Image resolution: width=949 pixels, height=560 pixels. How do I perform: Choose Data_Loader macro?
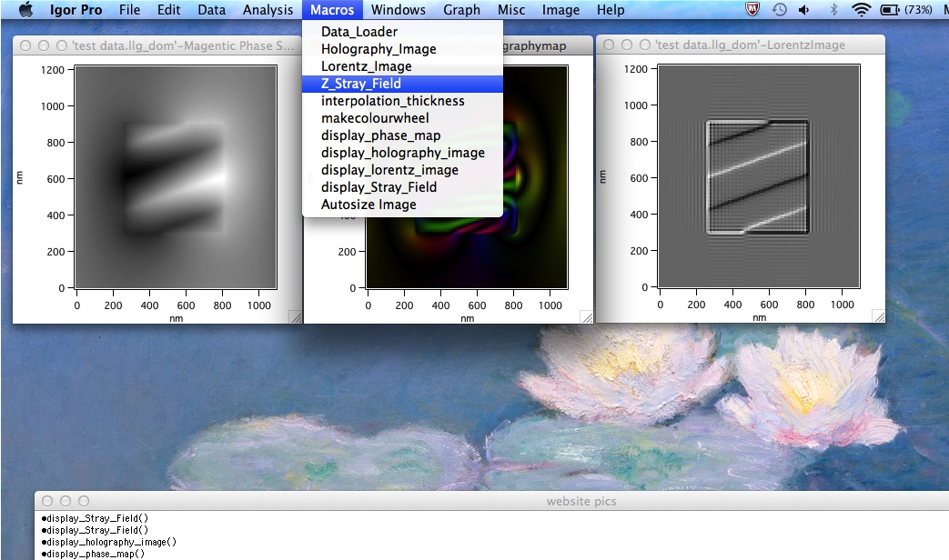click(x=358, y=32)
